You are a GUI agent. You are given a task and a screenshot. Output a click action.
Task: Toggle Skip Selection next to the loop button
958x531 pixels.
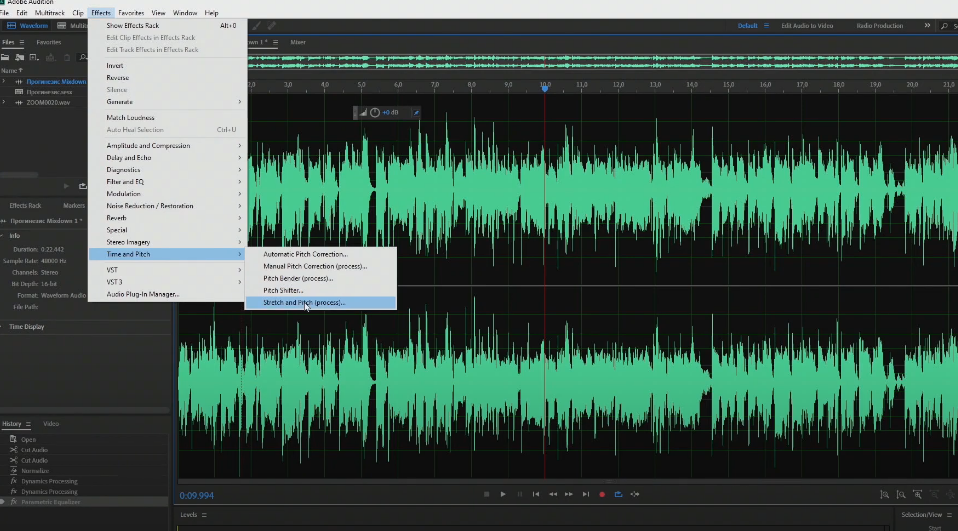pos(635,494)
